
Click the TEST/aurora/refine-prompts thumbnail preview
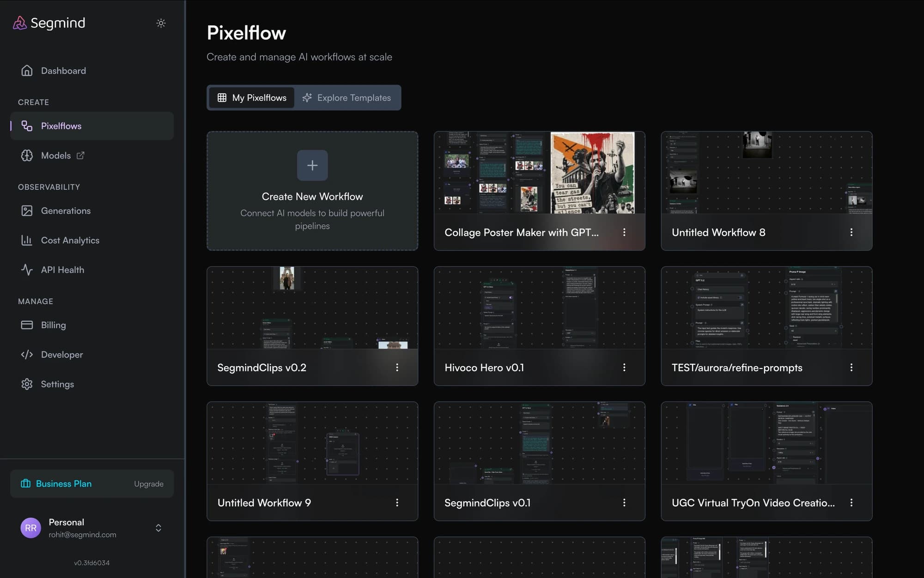click(766, 307)
